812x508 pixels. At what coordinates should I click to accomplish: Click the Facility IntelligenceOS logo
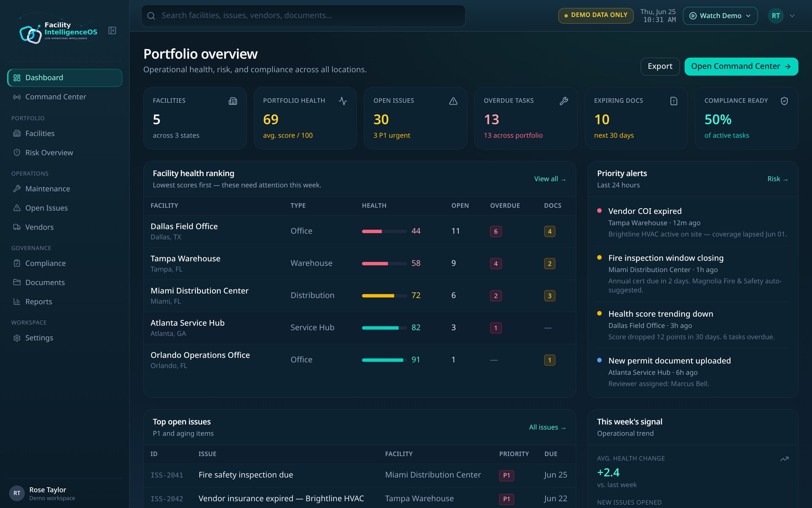click(58, 32)
